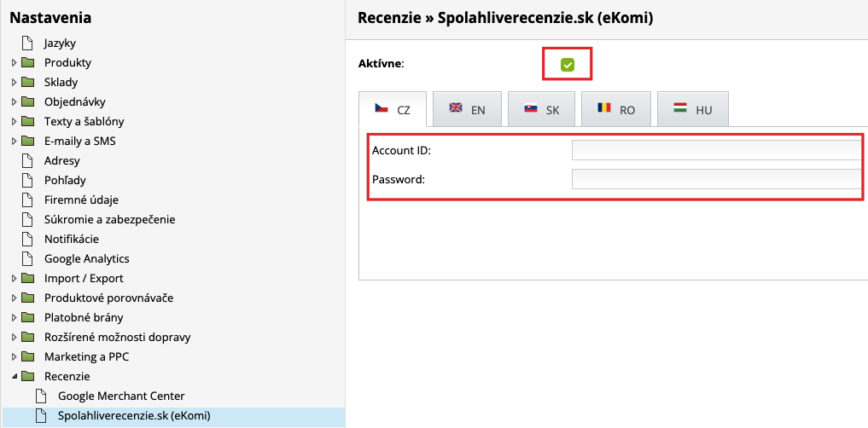Viewport: 868px width, 428px height.
Task: Expand the Sklady tree node arrow
Action: pos(15,83)
